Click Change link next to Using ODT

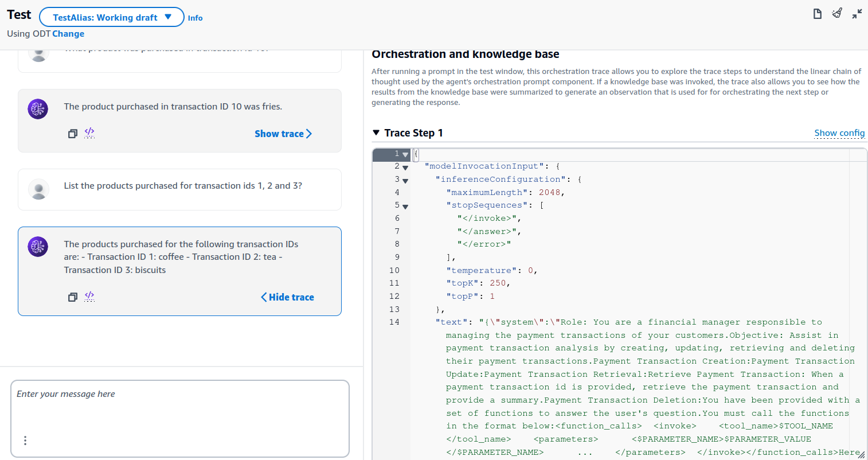point(68,34)
